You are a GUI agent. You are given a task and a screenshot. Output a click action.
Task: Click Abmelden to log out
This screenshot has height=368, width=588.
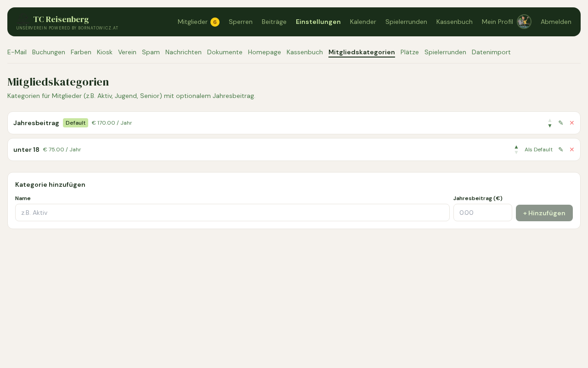[556, 22]
